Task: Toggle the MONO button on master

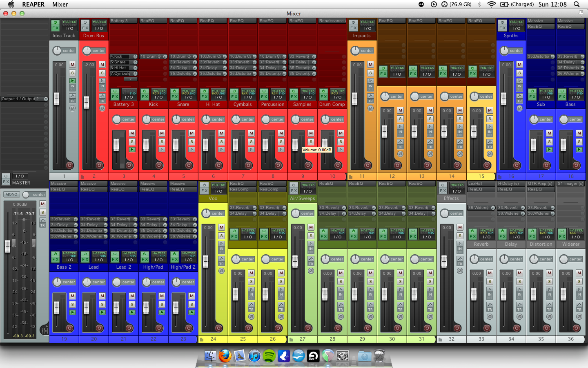Action: 11,195
